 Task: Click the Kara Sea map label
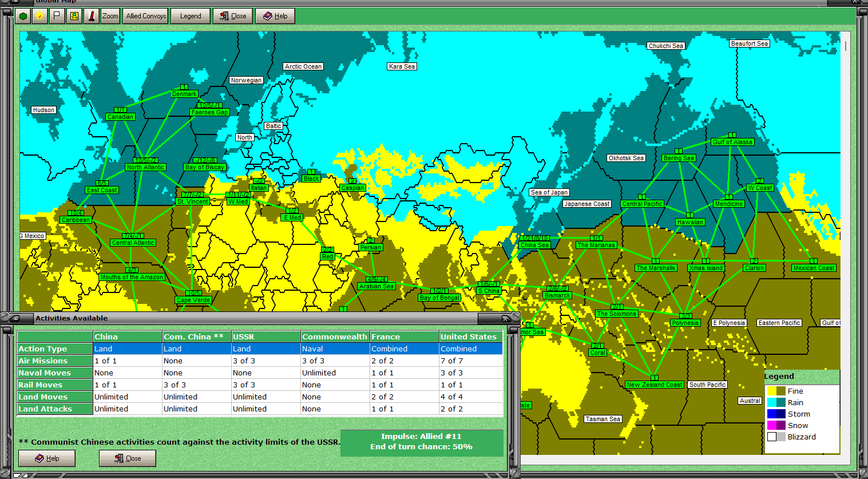pos(402,66)
